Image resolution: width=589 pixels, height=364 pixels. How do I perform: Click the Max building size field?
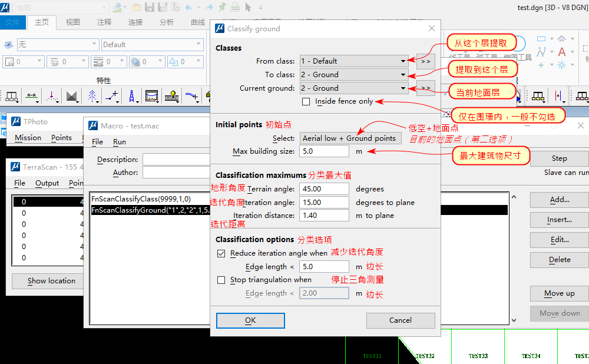(324, 151)
